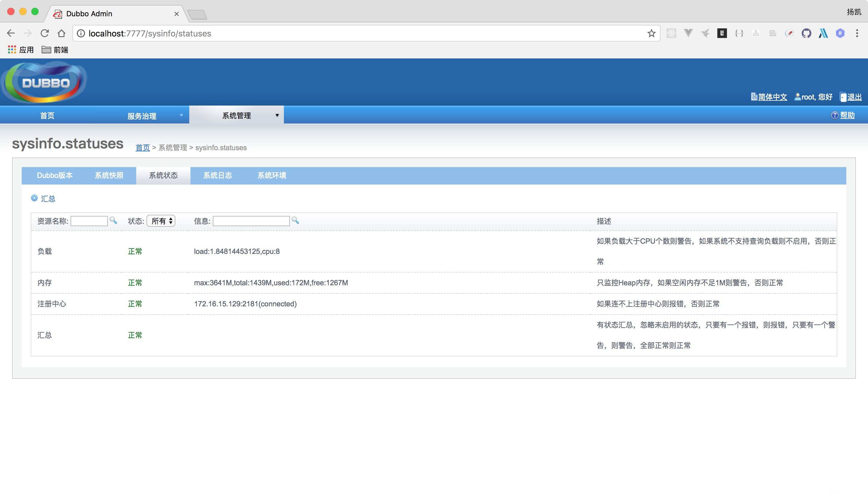Image resolution: width=868 pixels, height=500 pixels.
Task: Click the info field search magnifier icon
Action: pos(295,220)
